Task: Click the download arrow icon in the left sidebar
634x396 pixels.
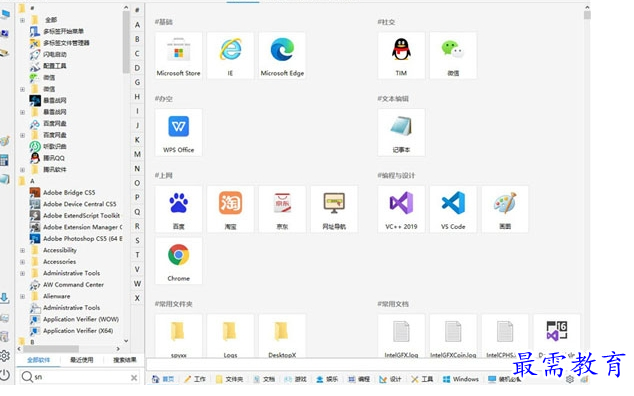Action: click(x=4, y=299)
